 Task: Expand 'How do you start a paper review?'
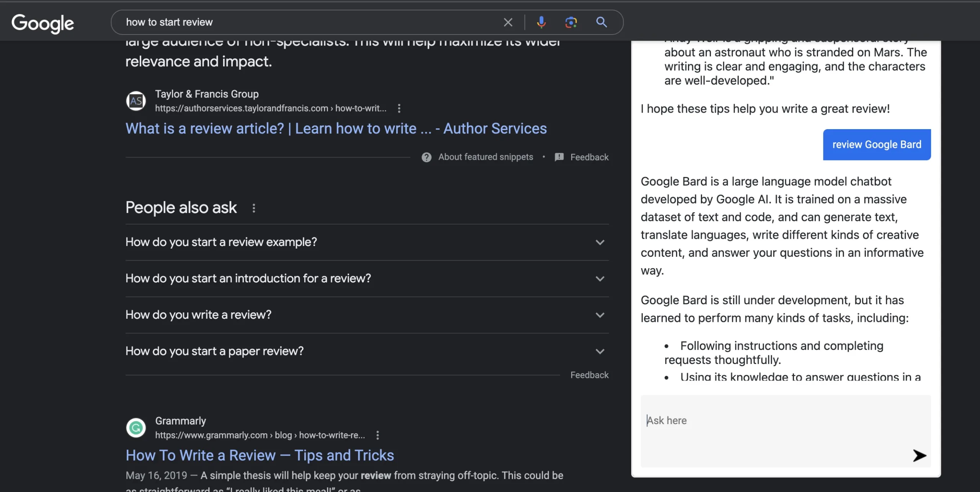point(367,351)
